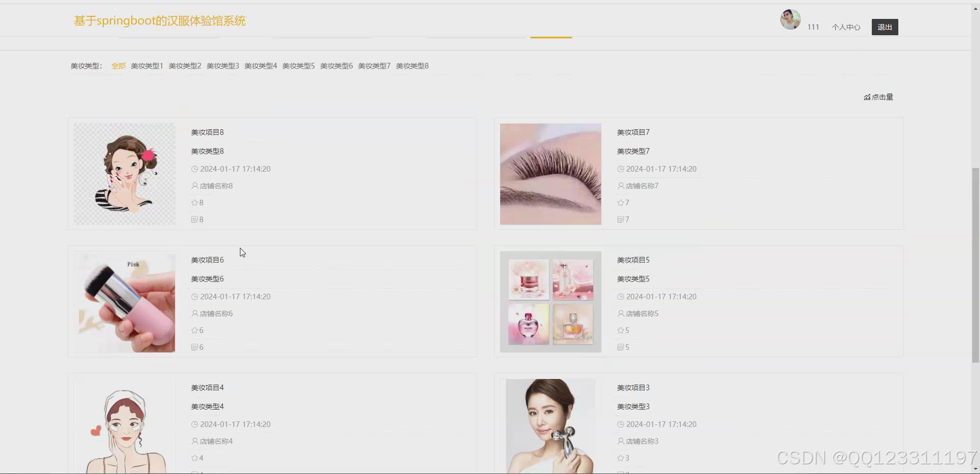This screenshot has height=474, width=980.
Task: Open the 美妆项目7 detail link
Action: [x=632, y=132]
